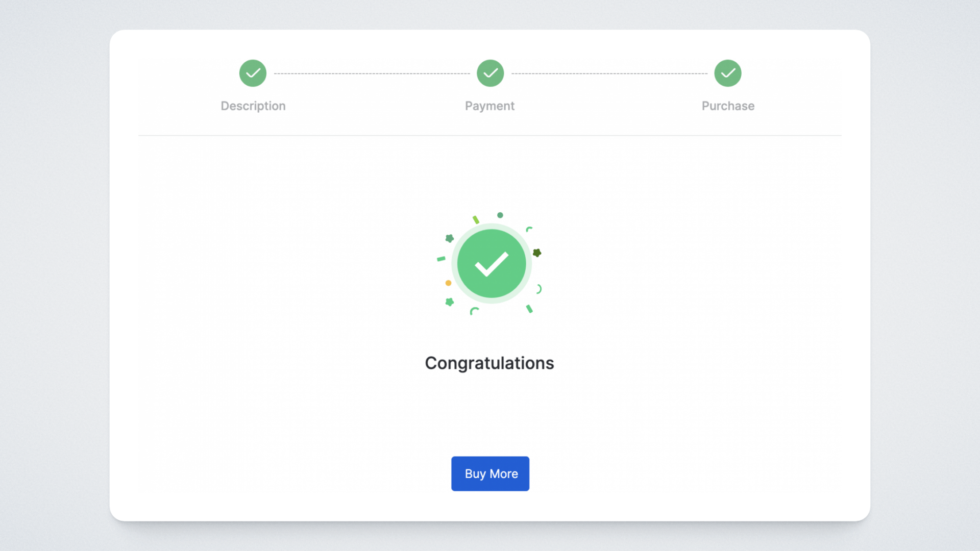Click the horizontal divider below the stepper
This screenshot has width=980, height=551.
click(x=490, y=136)
